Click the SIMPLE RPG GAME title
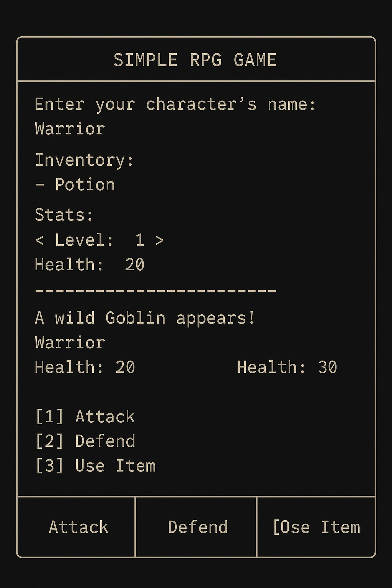 click(196, 59)
